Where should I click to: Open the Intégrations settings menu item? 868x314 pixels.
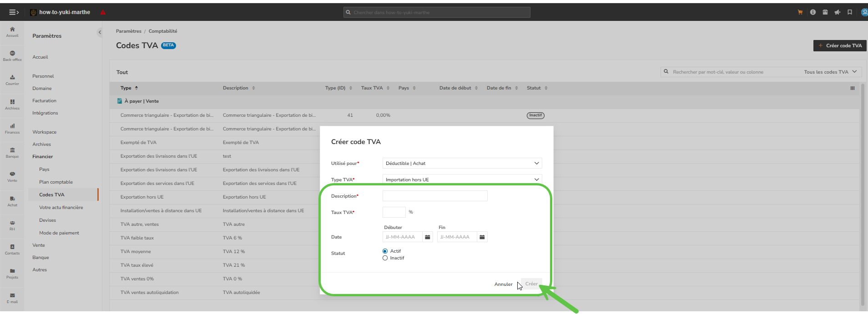tap(45, 113)
